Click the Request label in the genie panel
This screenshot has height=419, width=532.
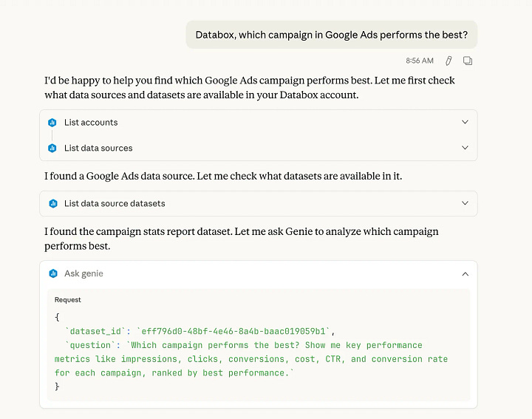(68, 300)
